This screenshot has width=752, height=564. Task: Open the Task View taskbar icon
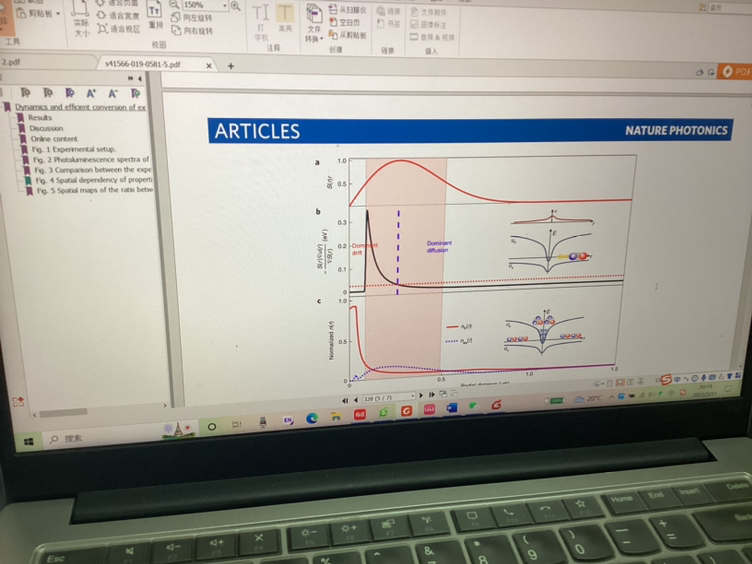(236, 424)
